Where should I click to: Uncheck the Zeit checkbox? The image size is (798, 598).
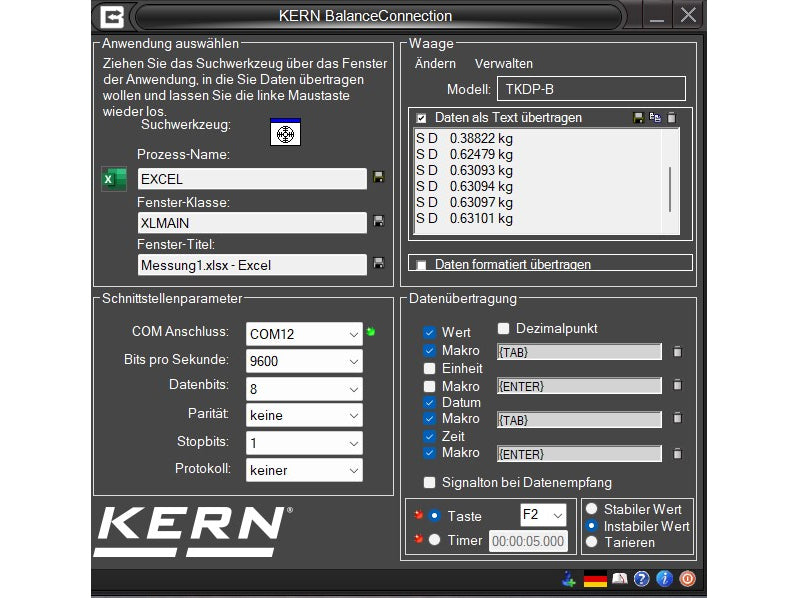click(x=430, y=437)
